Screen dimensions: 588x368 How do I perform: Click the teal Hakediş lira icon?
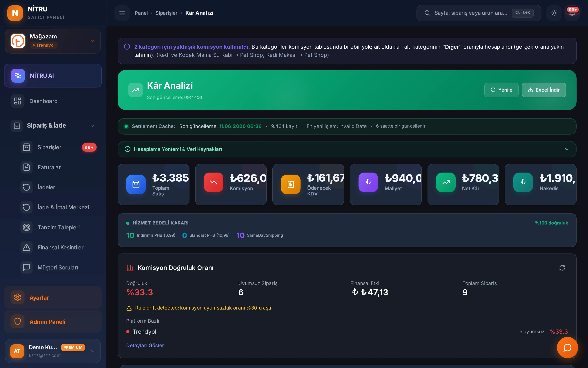pyautogui.click(x=523, y=182)
